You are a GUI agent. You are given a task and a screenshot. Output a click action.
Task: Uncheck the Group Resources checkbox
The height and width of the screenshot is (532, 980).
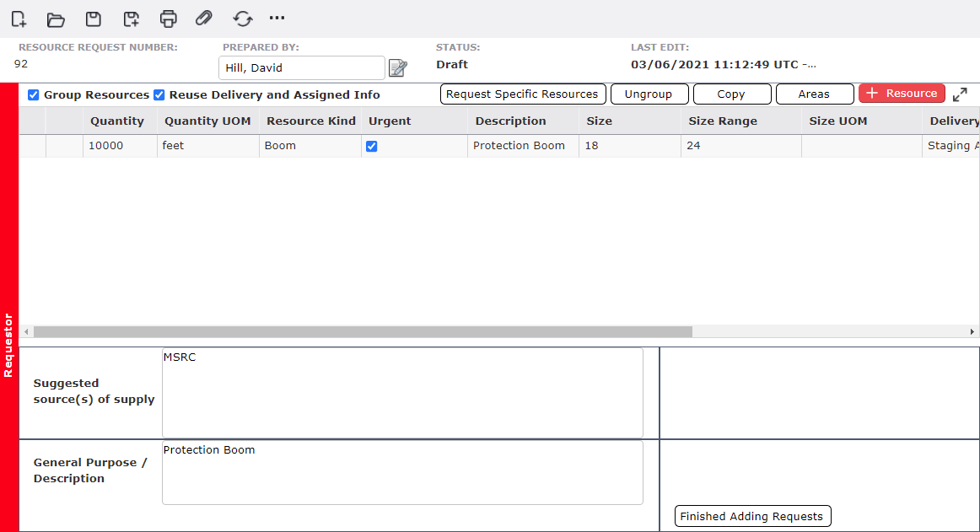click(x=33, y=94)
